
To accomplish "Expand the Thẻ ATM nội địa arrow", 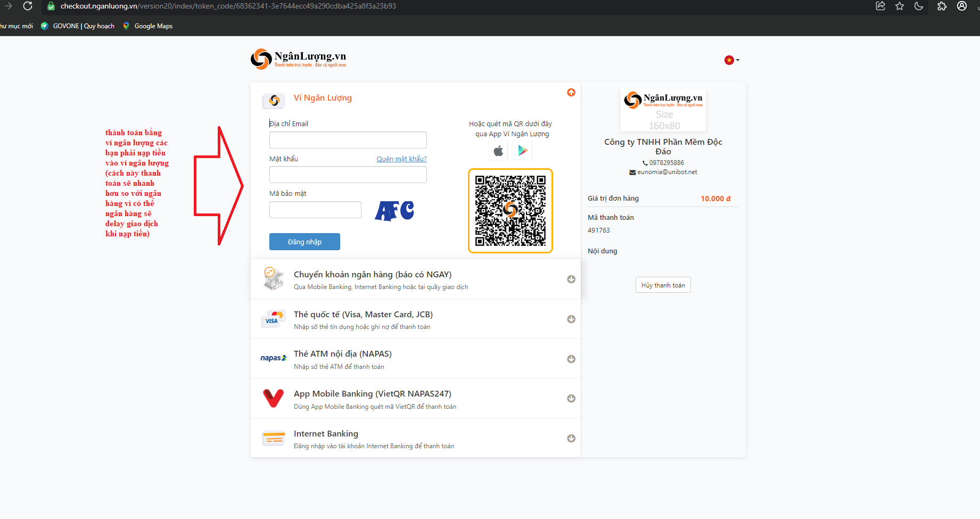I will tap(571, 359).
